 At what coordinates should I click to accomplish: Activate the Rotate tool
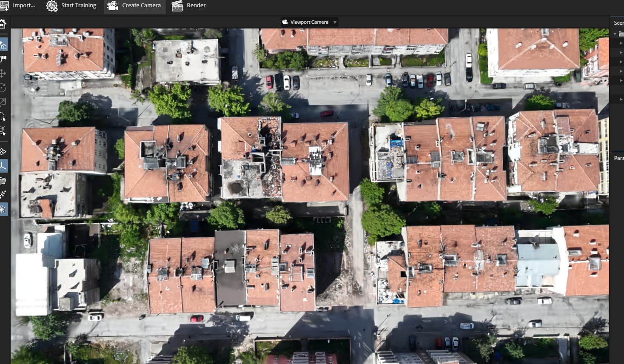[x=3, y=88]
